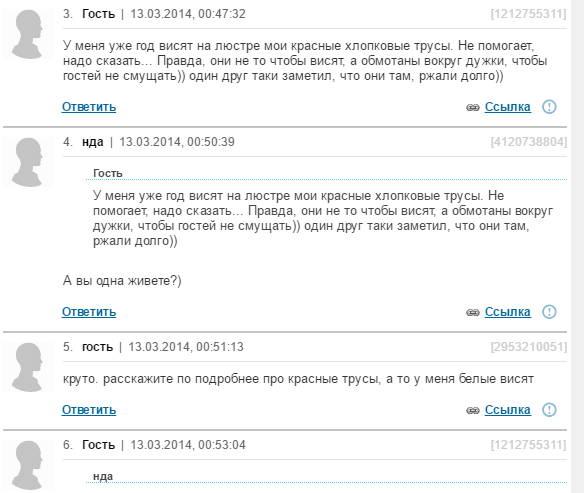584x493 pixels.
Task: Click username нда in comment 4 header
Action: click(x=93, y=142)
